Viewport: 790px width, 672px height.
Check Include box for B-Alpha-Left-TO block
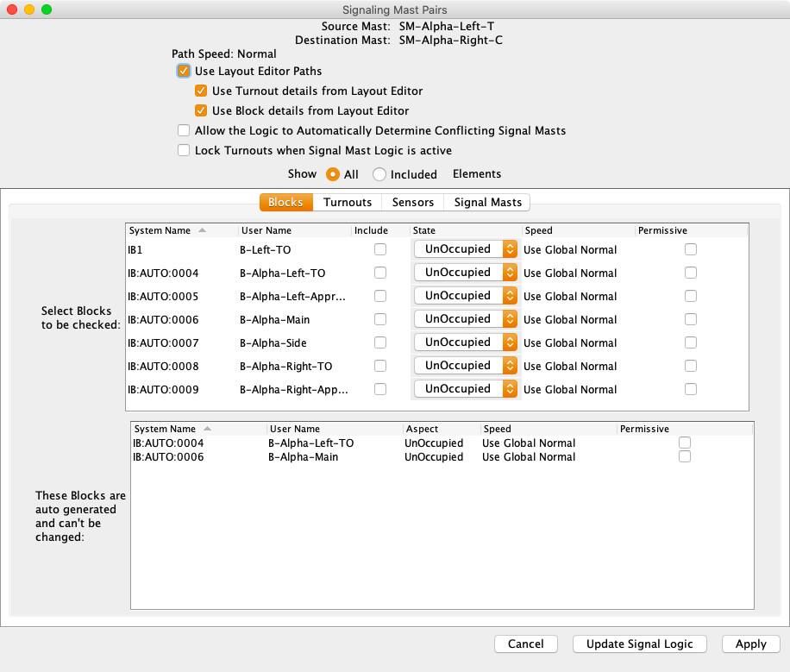point(380,273)
